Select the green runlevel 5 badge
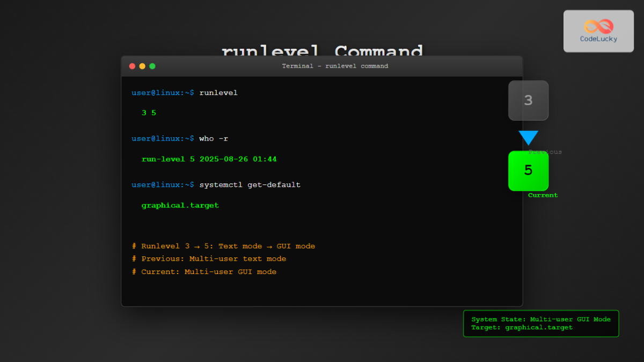 click(x=528, y=171)
